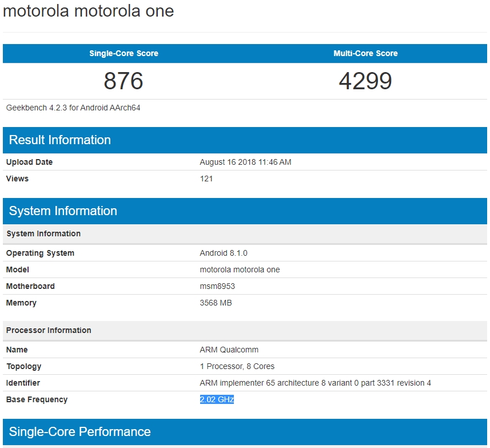
Task: Click the Identifier label
Action: [x=23, y=383]
